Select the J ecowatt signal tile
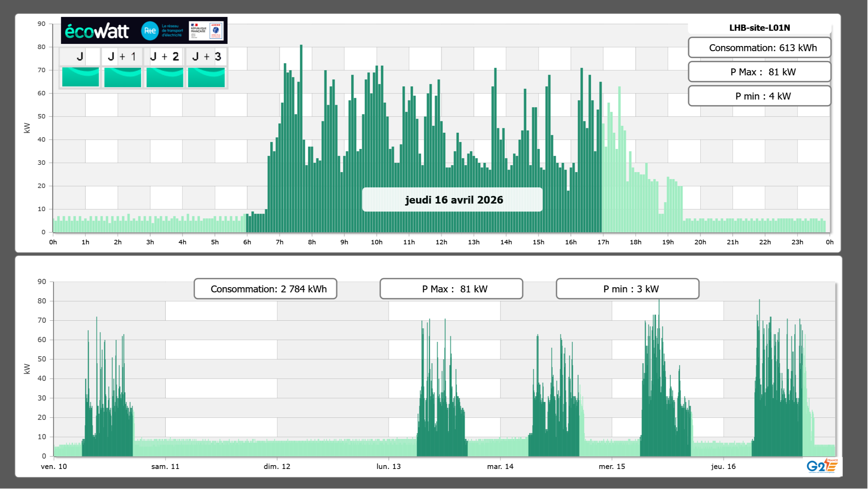Image resolution: width=868 pixels, height=489 pixels. 80,77
